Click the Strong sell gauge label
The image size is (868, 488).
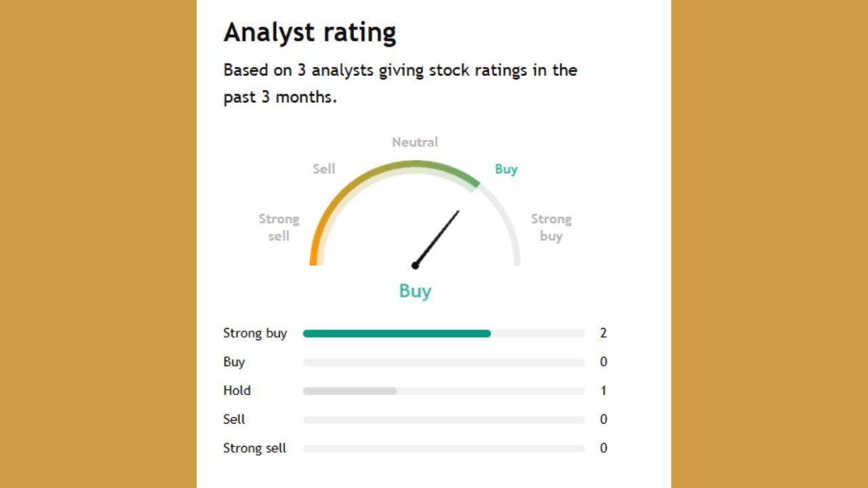[x=279, y=227]
